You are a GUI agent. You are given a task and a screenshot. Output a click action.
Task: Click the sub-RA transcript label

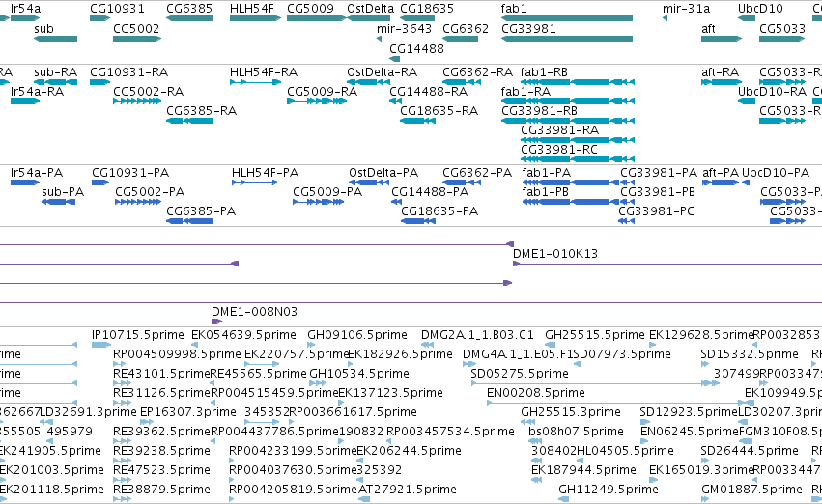coord(56,72)
